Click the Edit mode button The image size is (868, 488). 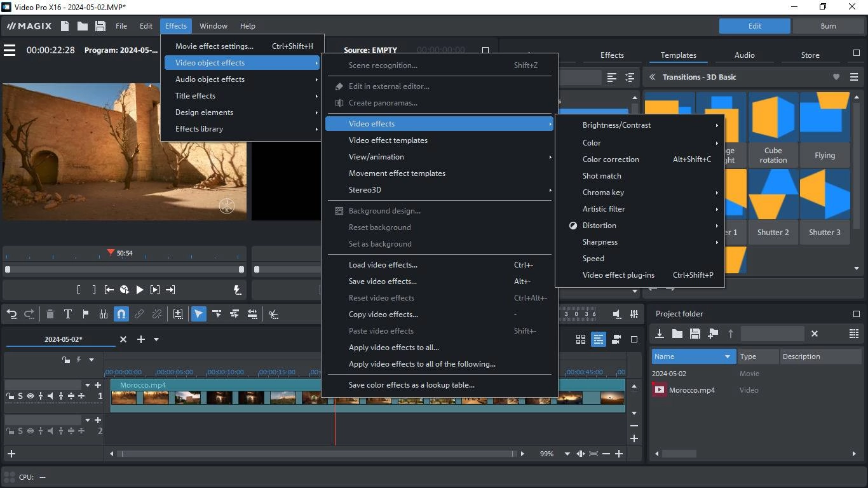755,26
